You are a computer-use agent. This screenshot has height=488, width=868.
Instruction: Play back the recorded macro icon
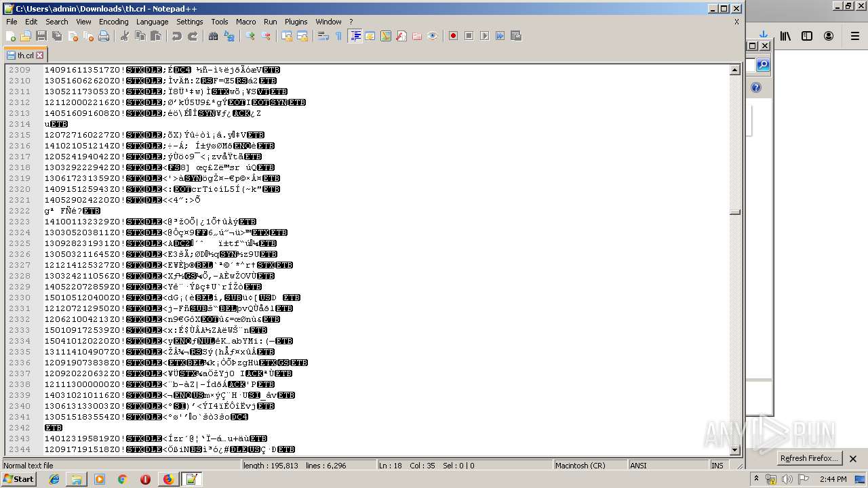484,36
